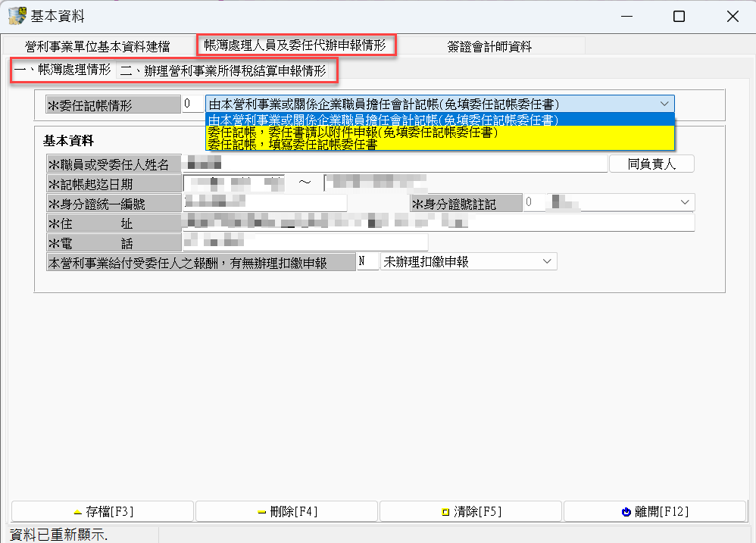Image resolution: width=756 pixels, height=543 pixels.
Task: Choose 委任記帳，委任書請以附件申報 option
Action: coord(439,132)
